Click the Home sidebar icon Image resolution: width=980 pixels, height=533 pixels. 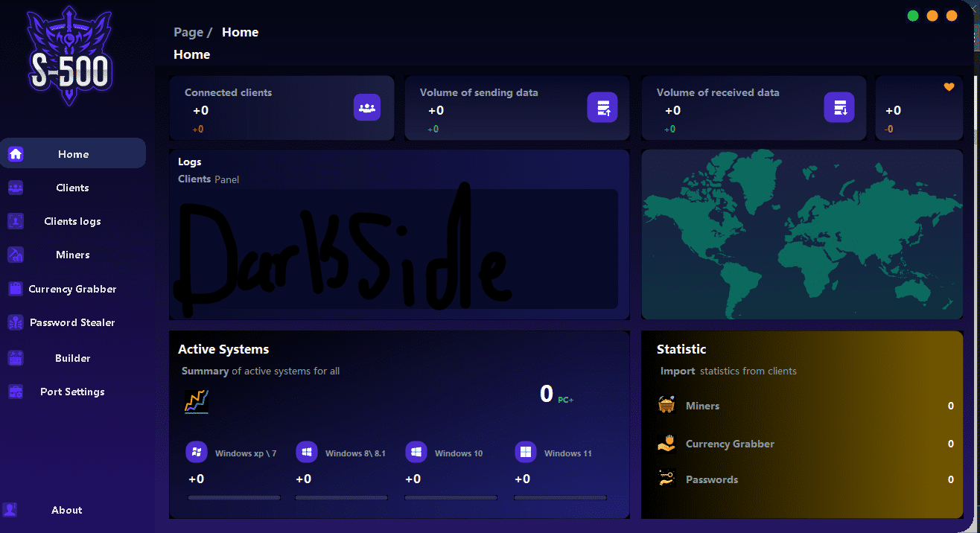point(16,154)
